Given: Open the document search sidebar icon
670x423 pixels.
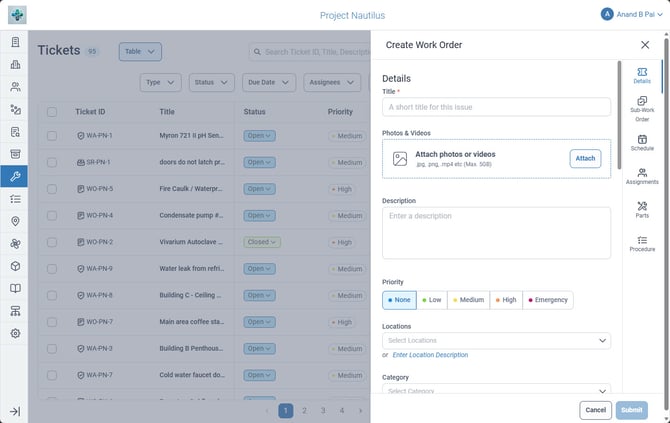Looking at the screenshot, I should [x=15, y=132].
